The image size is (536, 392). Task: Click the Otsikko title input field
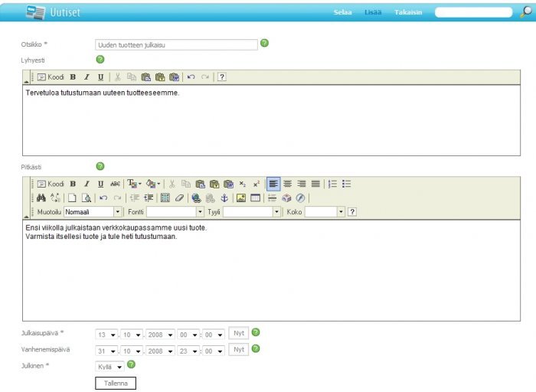click(x=176, y=44)
